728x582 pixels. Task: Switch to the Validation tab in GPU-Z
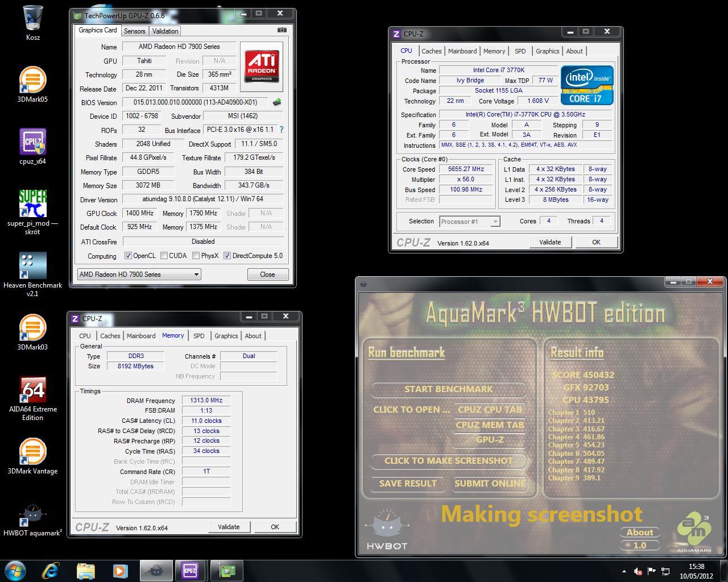[x=166, y=31]
